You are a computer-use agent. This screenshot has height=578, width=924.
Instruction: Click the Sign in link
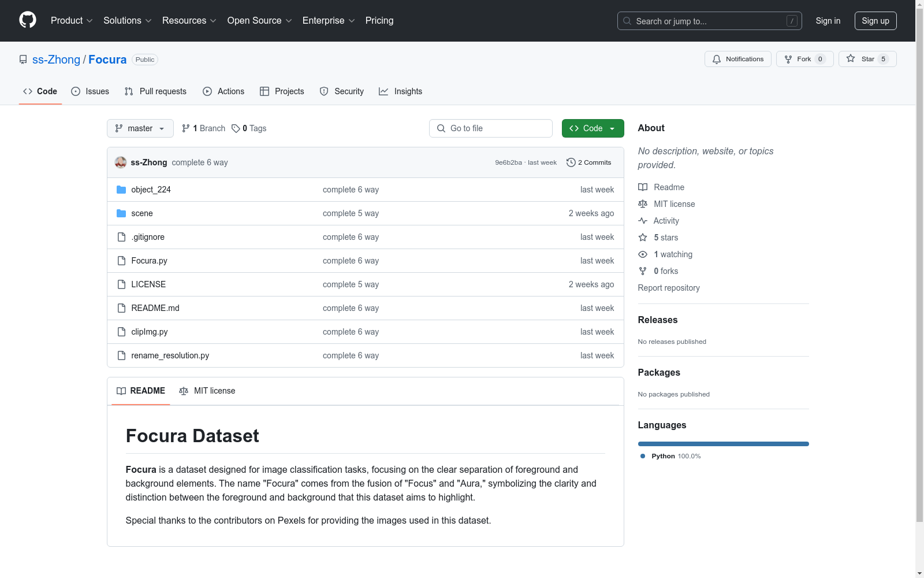pyautogui.click(x=828, y=21)
